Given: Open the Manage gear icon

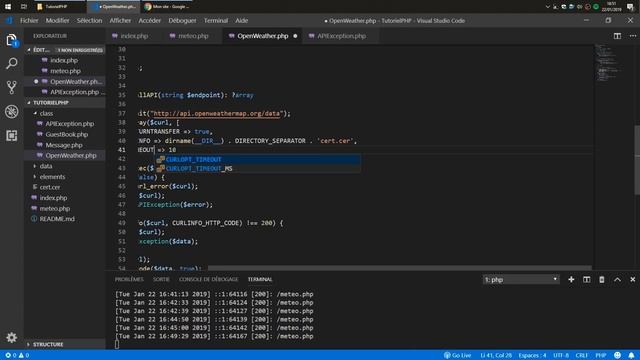Looking at the screenshot, I should (11, 338).
